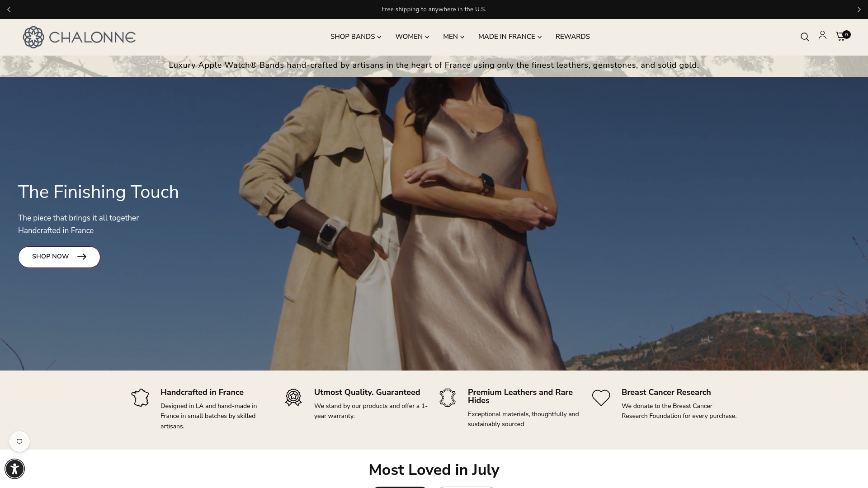Click the quality award ribbon icon

[293, 398]
